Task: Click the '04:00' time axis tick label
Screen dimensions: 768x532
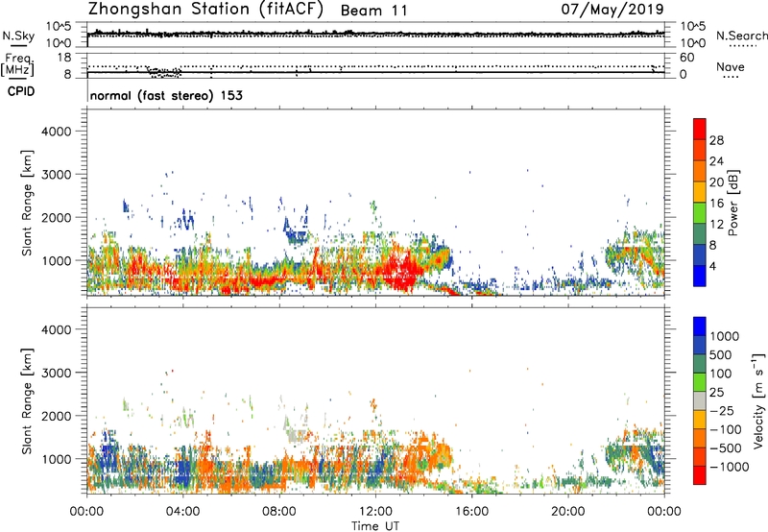Action: point(182,512)
